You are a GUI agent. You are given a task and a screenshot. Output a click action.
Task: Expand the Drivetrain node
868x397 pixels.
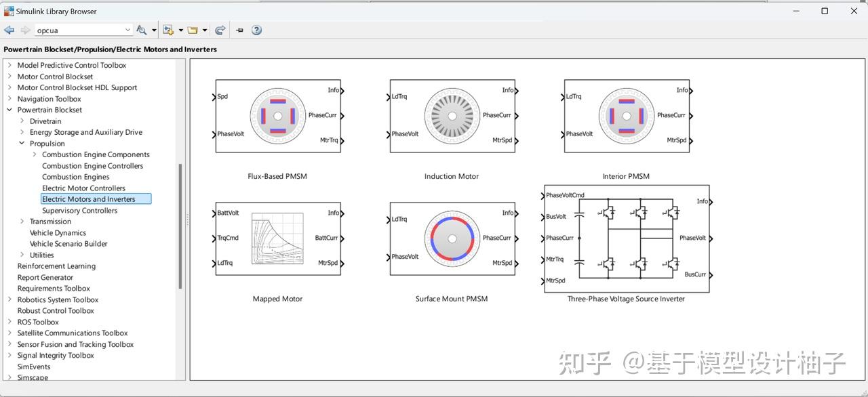[22, 121]
